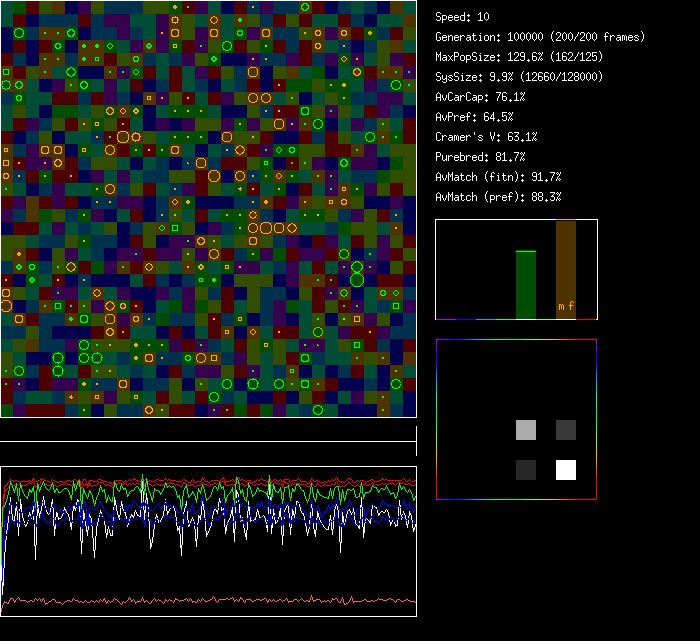The height and width of the screenshot is (641, 700).
Task: Click the AvPref statistic
Action: pos(474,117)
